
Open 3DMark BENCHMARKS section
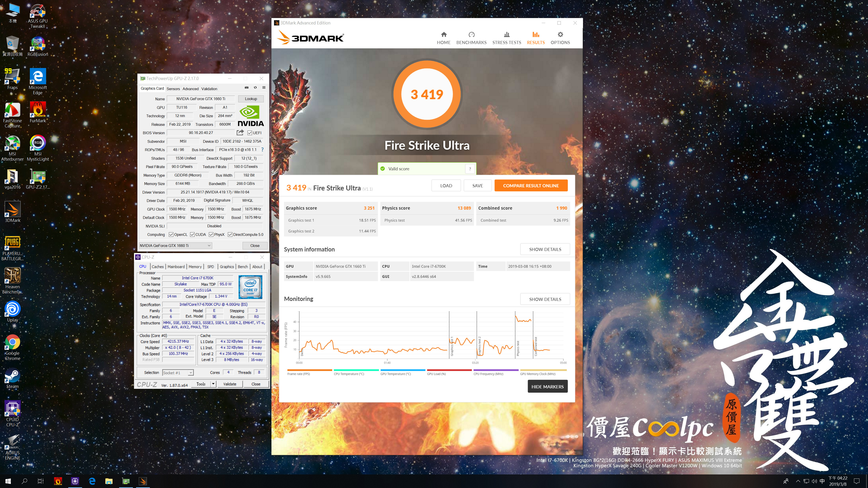pyautogui.click(x=471, y=38)
